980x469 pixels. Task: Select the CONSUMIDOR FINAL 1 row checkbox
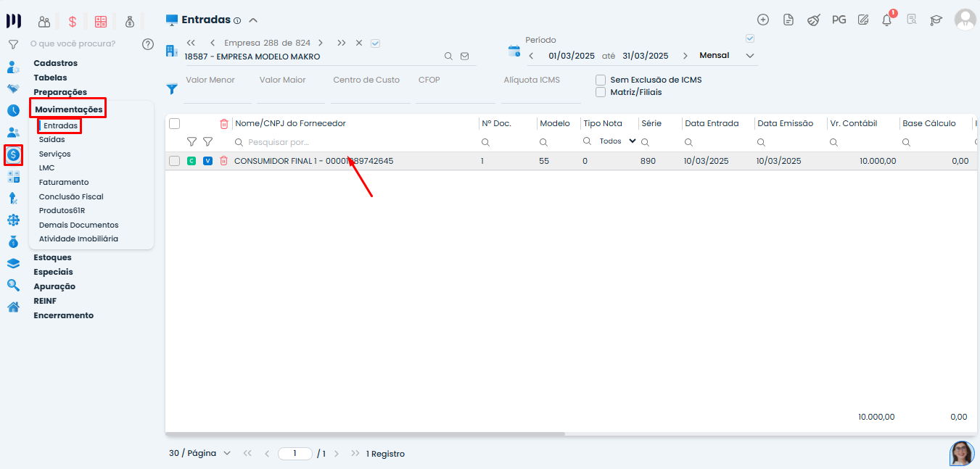(x=174, y=161)
